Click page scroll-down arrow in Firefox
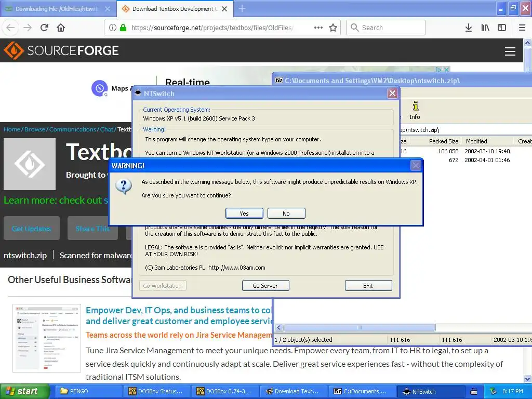 (x=527, y=379)
